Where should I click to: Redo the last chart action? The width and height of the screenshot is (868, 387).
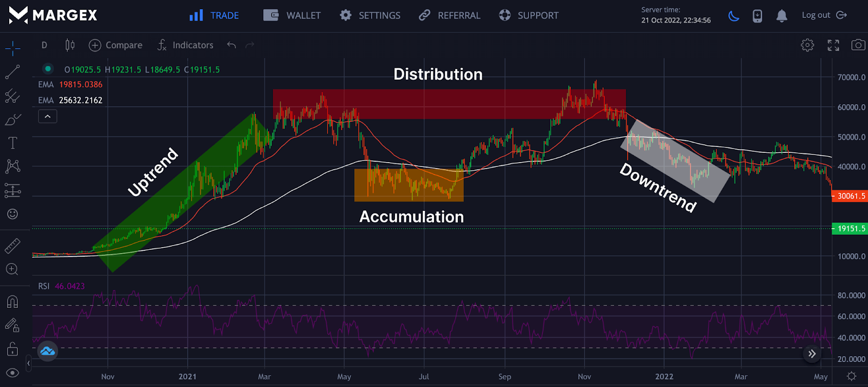(x=250, y=45)
